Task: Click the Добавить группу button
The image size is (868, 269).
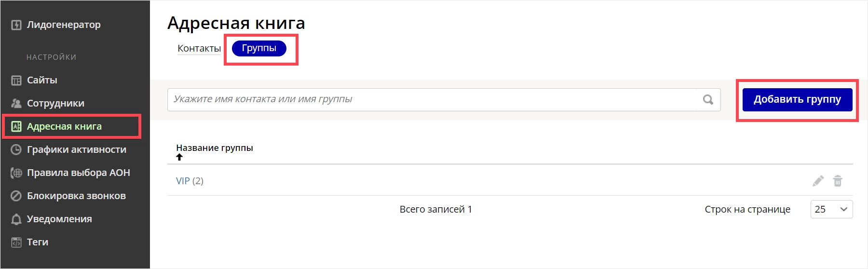Action: [798, 100]
